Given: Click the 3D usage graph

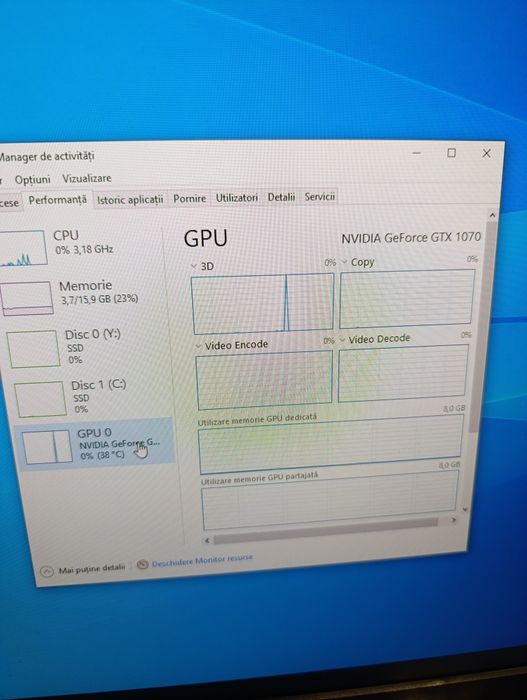Looking at the screenshot, I should tap(263, 304).
